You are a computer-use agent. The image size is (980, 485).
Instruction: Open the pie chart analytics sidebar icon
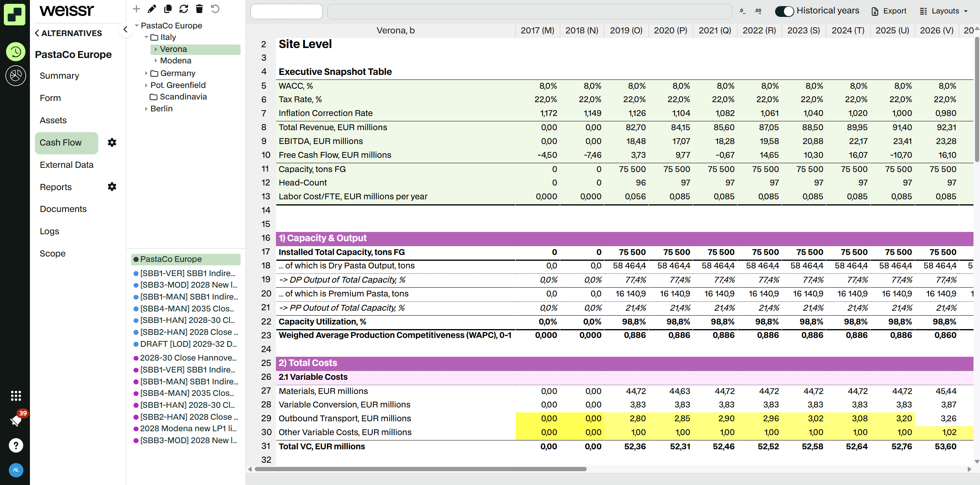coord(16,75)
